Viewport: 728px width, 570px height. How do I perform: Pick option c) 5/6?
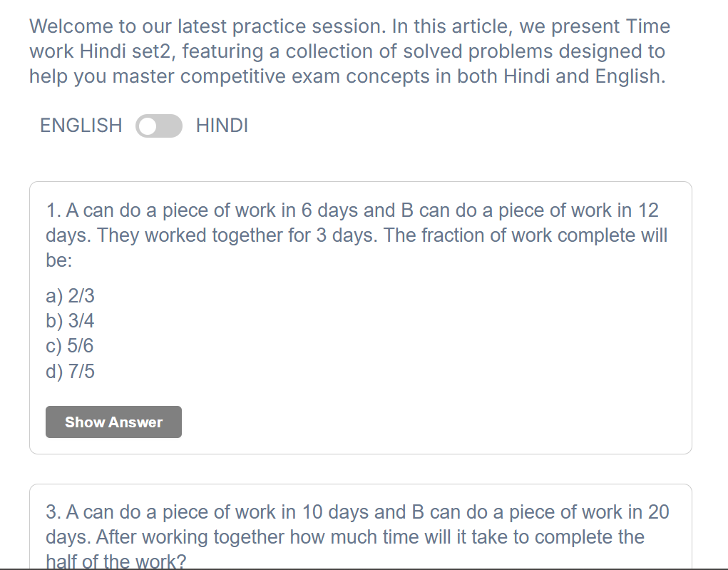[x=70, y=346]
